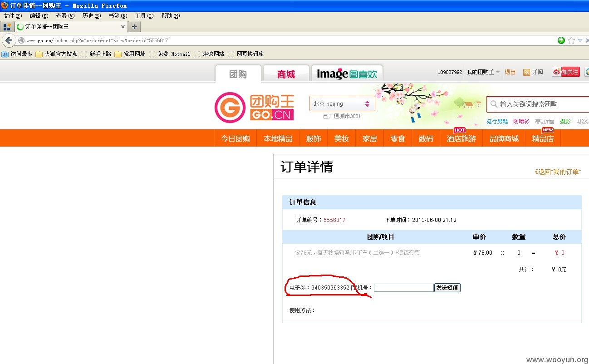The width and height of the screenshot is (589, 364).
Task: Select 酒店旅游 in orange navigation bar
Action: click(461, 138)
